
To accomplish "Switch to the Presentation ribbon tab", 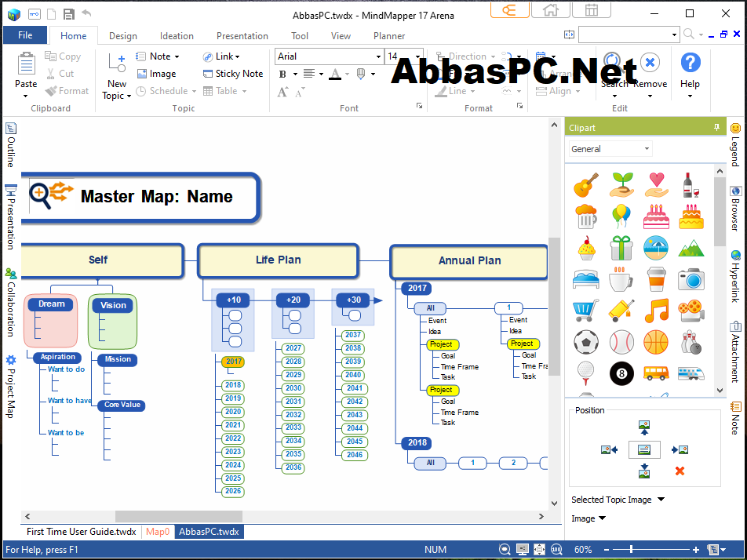I will pyautogui.click(x=242, y=36).
